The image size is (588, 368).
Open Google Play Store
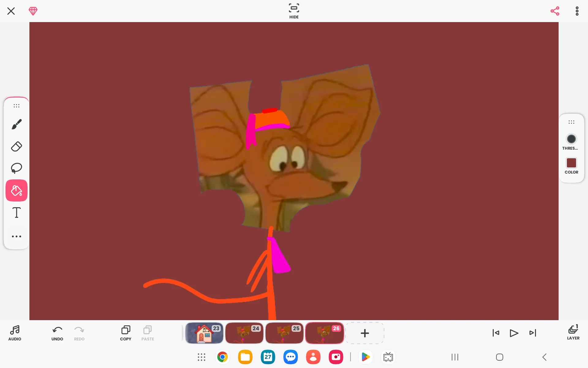coord(366,357)
